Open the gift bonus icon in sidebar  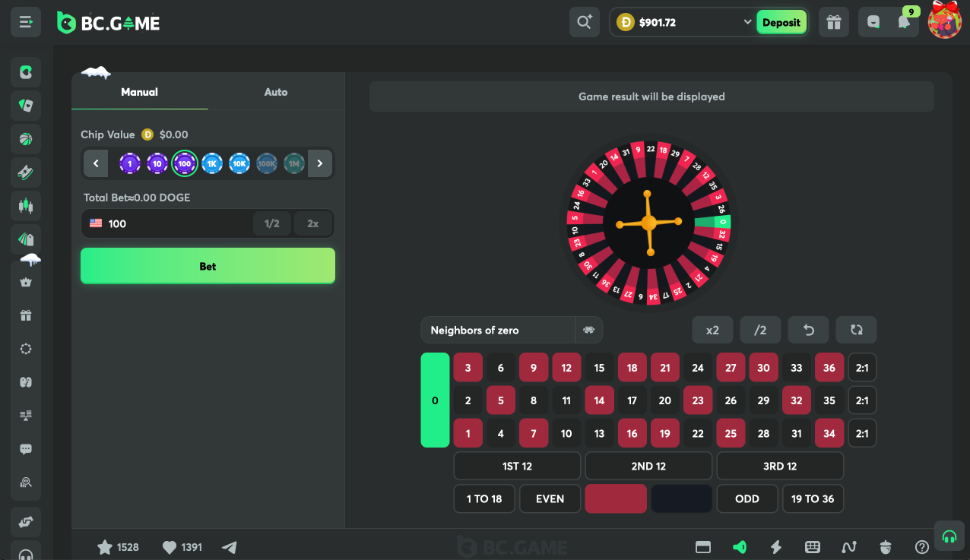tap(26, 315)
